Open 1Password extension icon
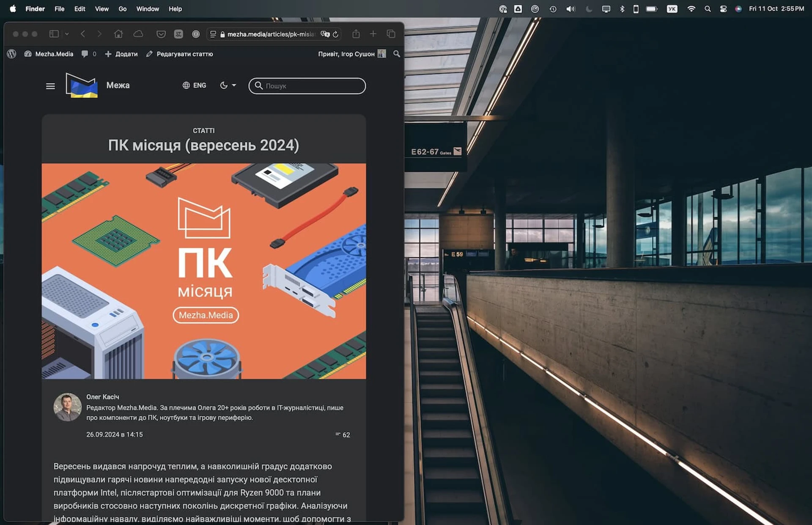Viewport: 812px width, 525px height. [196, 34]
